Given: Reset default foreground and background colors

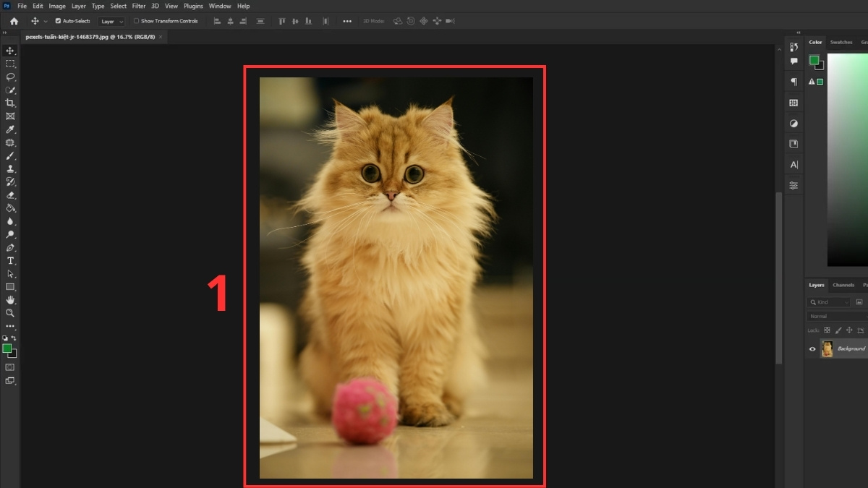Looking at the screenshot, I should [x=6, y=338].
